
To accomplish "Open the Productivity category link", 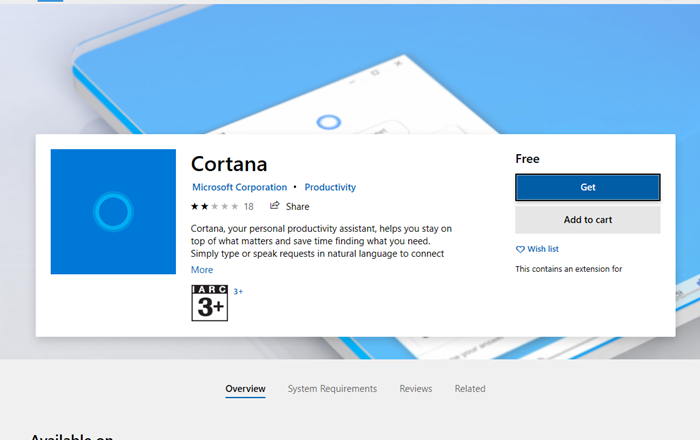I will [330, 187].
